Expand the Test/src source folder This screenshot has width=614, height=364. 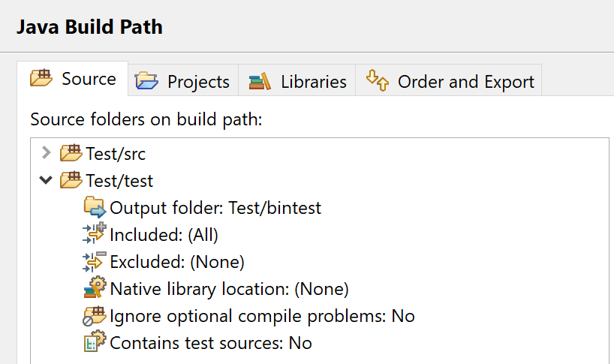[x=47, y=153]
